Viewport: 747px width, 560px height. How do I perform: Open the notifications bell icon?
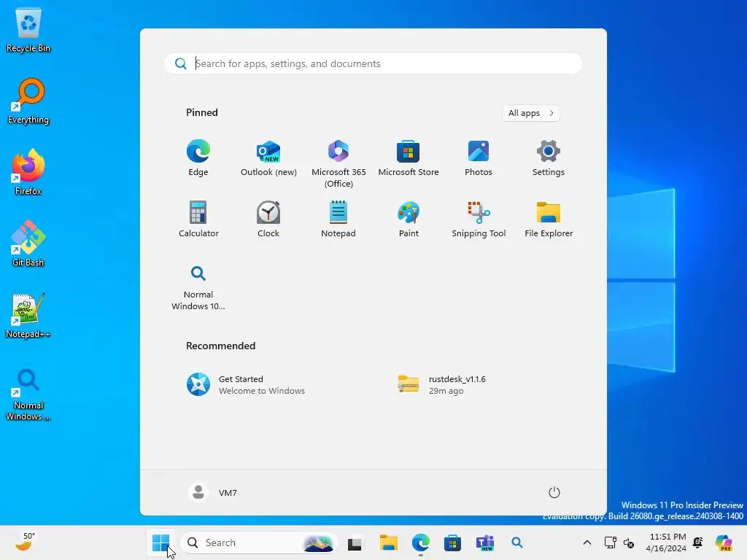tap(698, 542)
